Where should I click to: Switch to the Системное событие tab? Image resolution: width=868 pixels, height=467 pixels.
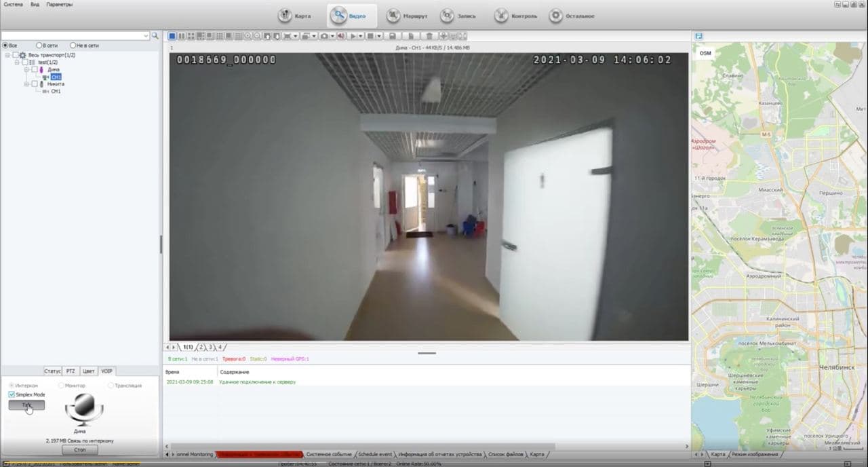[329, 454]
